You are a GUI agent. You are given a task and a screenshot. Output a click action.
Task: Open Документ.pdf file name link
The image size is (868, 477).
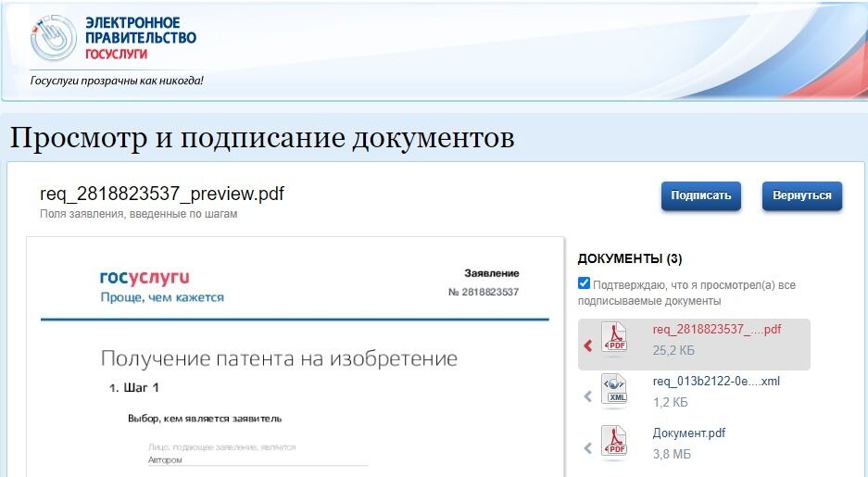point(688,433)
